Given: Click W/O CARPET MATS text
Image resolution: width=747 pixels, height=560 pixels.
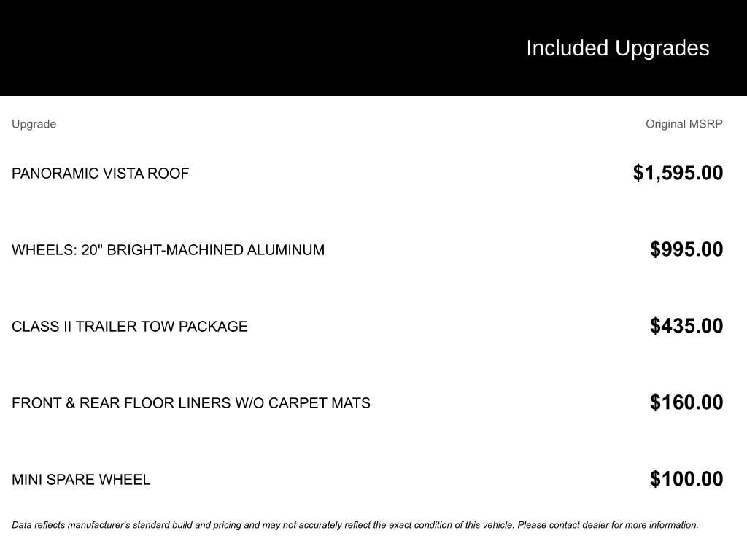Looking at the screenshot, I should point(303,403).
